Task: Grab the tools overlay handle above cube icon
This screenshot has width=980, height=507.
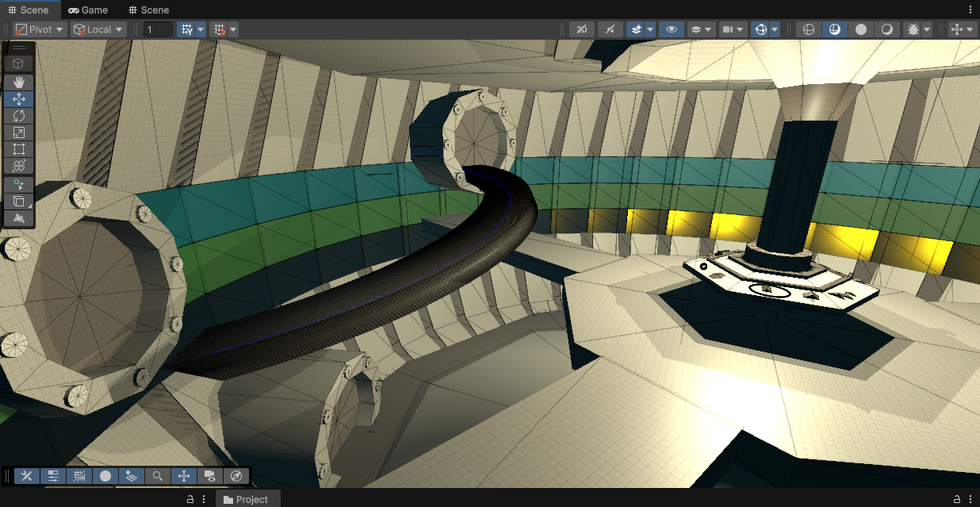Action: [19, 48]
